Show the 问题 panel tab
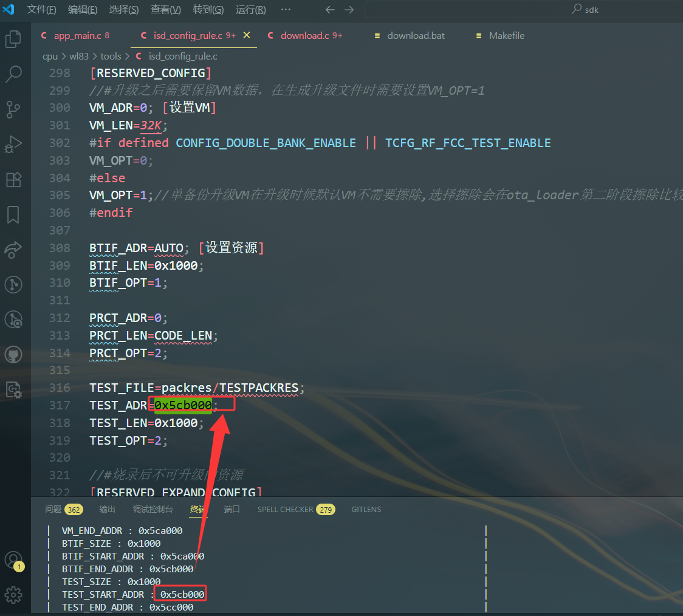The width and height of the screenshot is (683, 616). (x=64, y=509)
